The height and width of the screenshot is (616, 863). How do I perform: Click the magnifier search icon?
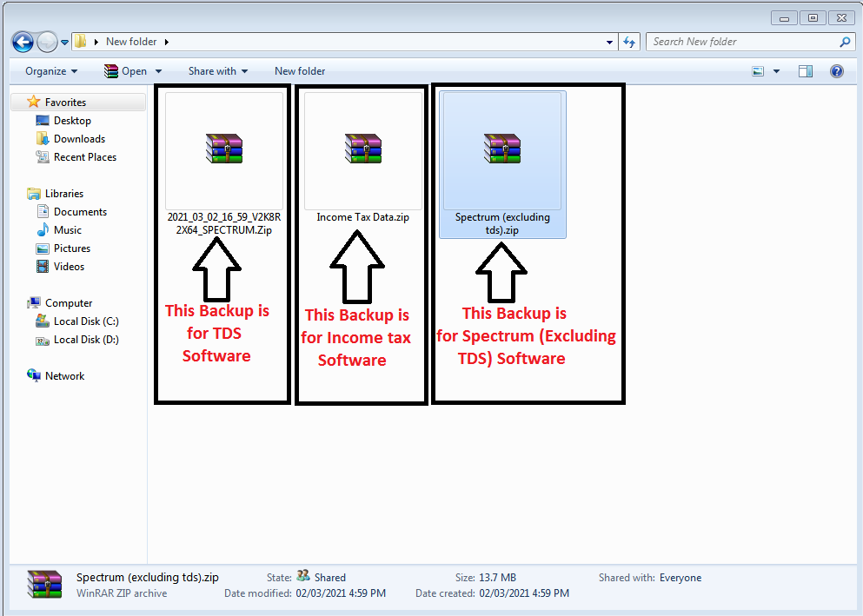[846, 42]
